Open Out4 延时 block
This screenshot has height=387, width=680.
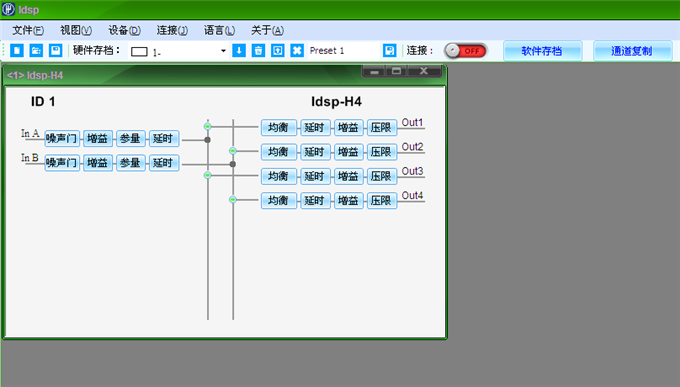[315, 200]
